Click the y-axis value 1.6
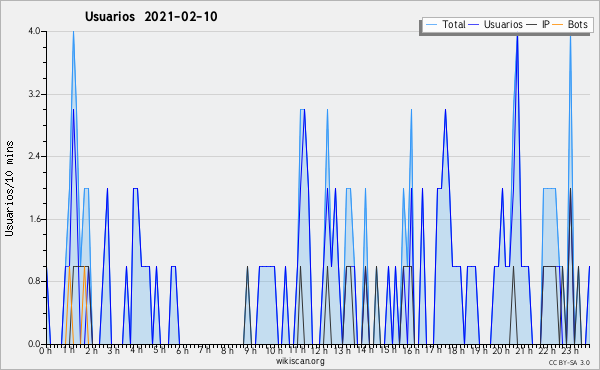 (x=34, y=219)
